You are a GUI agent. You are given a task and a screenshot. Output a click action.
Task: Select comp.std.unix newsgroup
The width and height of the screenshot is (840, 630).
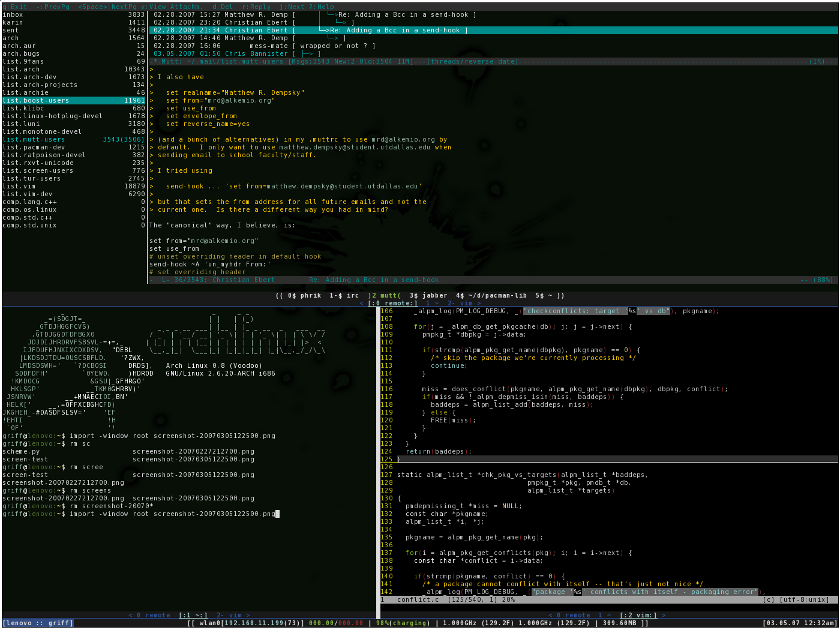pos(74,225)
